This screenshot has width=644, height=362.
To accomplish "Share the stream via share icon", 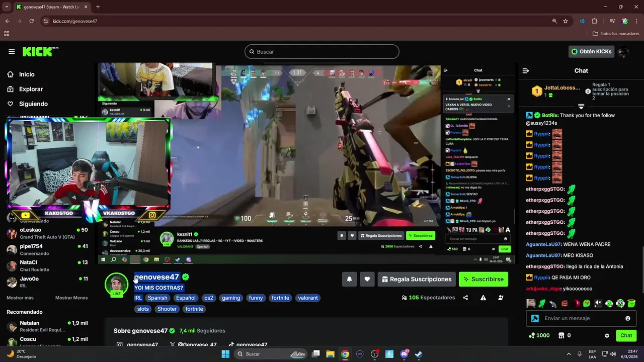I will 465,298.
